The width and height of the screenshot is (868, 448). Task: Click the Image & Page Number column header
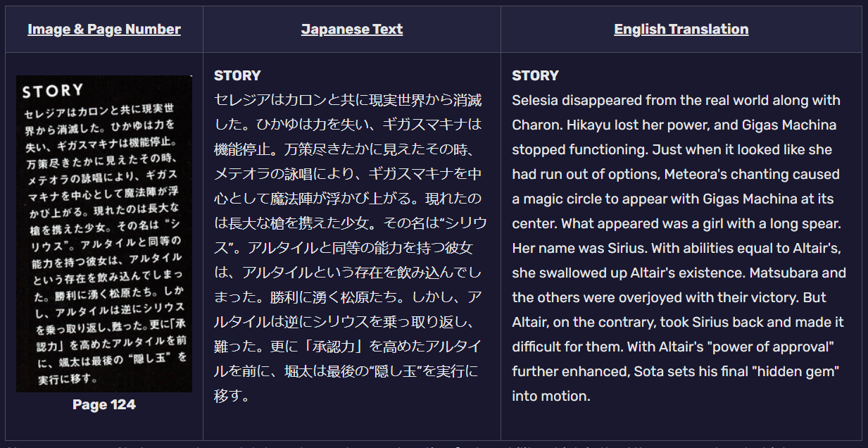[x=104, y=29]
